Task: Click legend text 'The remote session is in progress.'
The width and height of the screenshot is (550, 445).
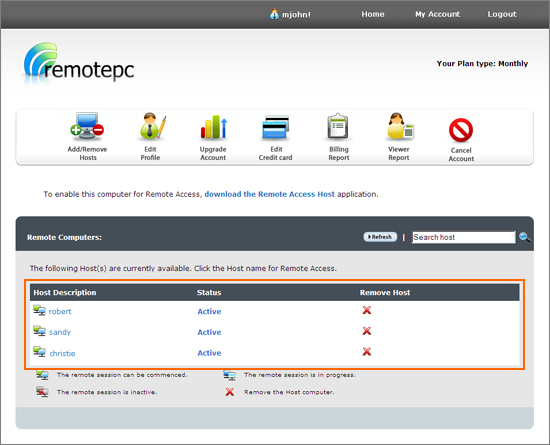Action: [300, 375]
